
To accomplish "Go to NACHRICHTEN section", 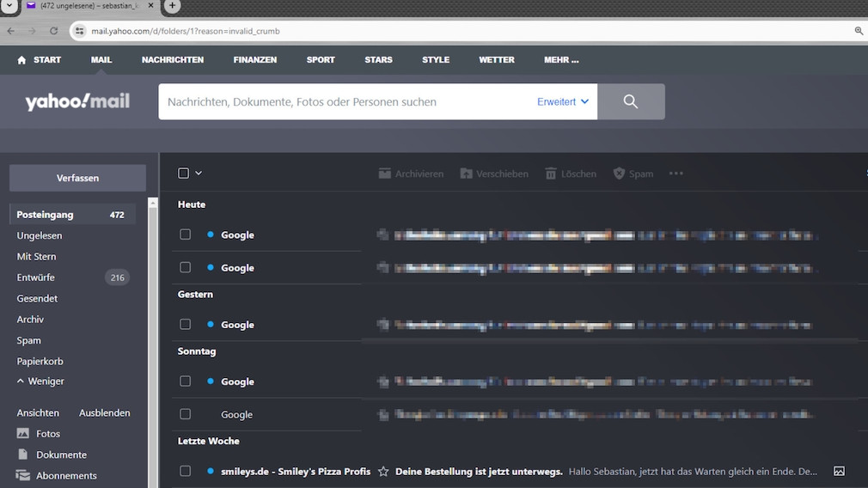I will coord(173,60).
